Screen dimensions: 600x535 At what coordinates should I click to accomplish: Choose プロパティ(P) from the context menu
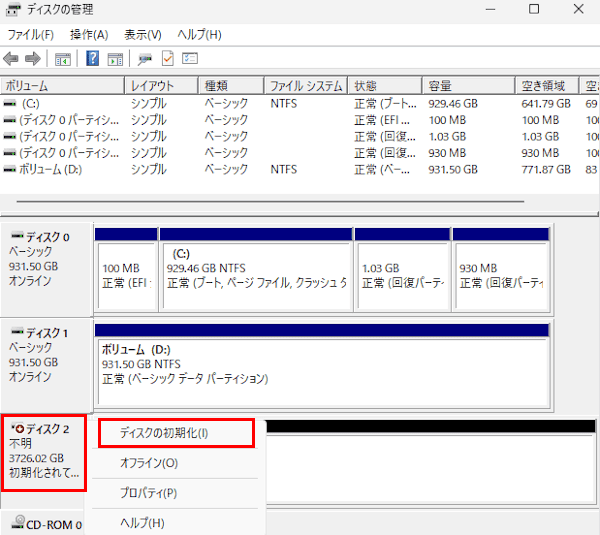[x=175, y=493]
